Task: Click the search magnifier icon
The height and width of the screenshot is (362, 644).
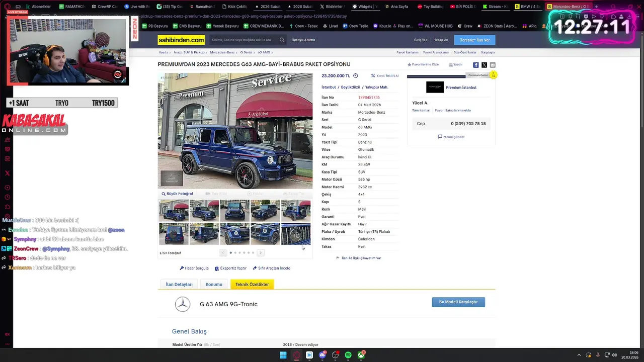Action: pyautogui.click(x=282, y=40)
